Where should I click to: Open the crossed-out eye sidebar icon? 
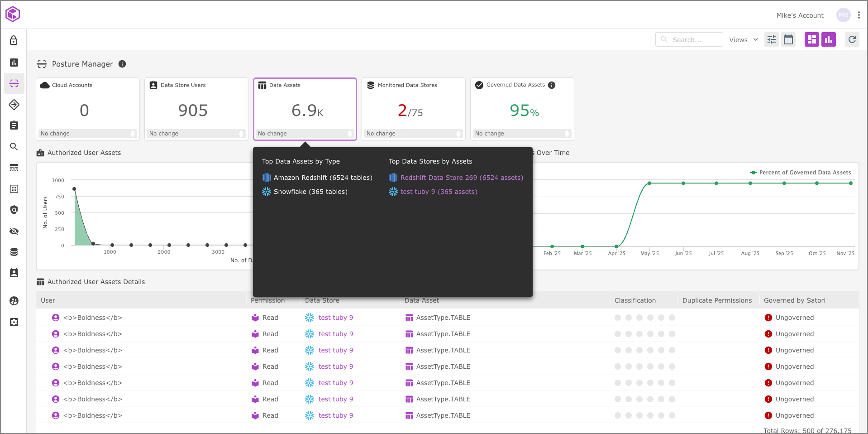[x=14, y=231]
